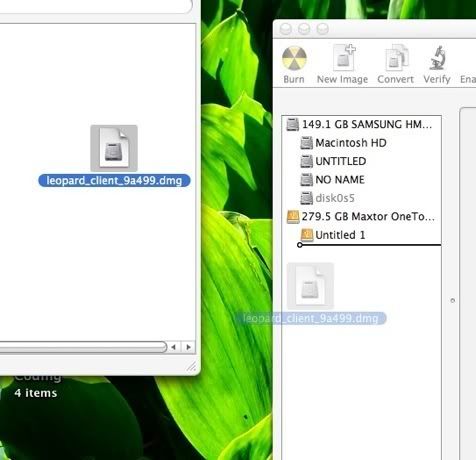Click the New Image toolbar icon
This screenshot has width=476, height=460.
pyautogui.click(x=343, y=57)
